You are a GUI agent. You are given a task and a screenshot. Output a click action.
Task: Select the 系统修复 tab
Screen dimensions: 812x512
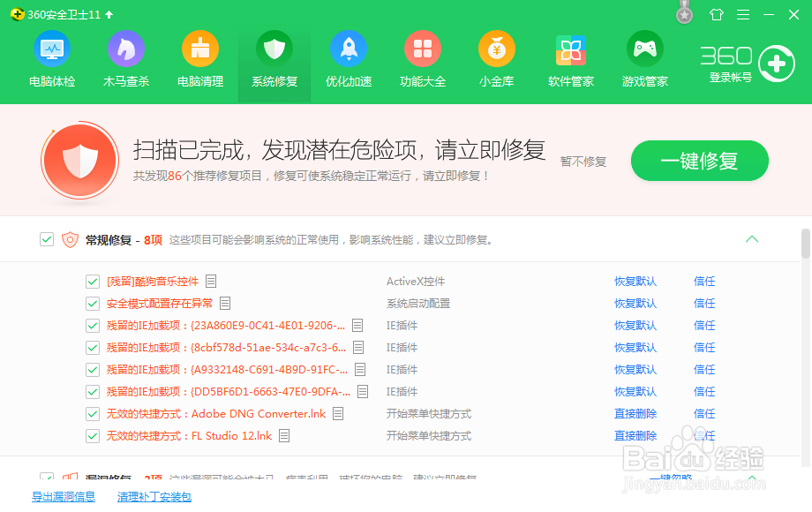click(274, 59)
